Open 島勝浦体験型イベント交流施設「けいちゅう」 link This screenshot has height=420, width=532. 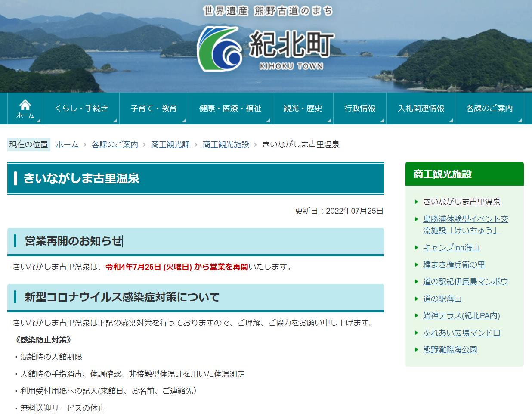466,225
